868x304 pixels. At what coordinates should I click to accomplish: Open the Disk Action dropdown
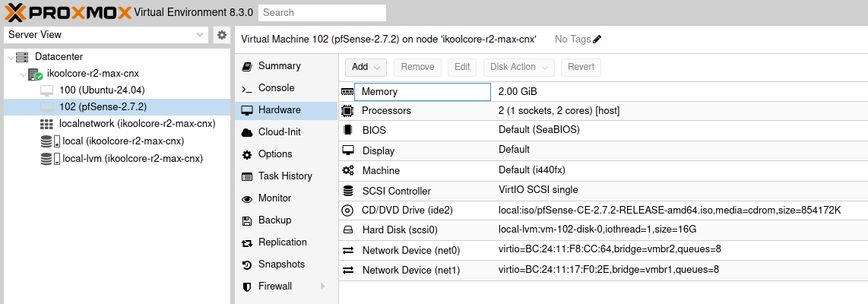[519, 68]
